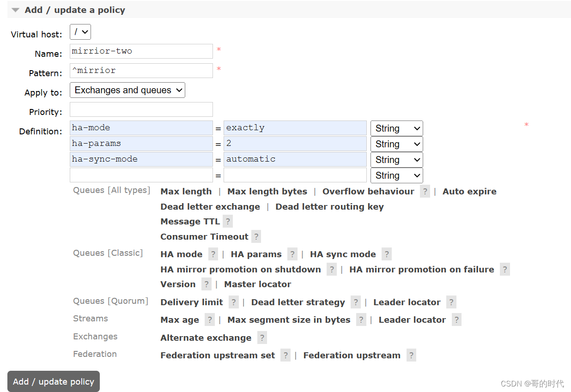Screen dimensions: 571x392
Task: Open the Apply to dropdown
Action: pyautogui.click(x=127, y=90)
